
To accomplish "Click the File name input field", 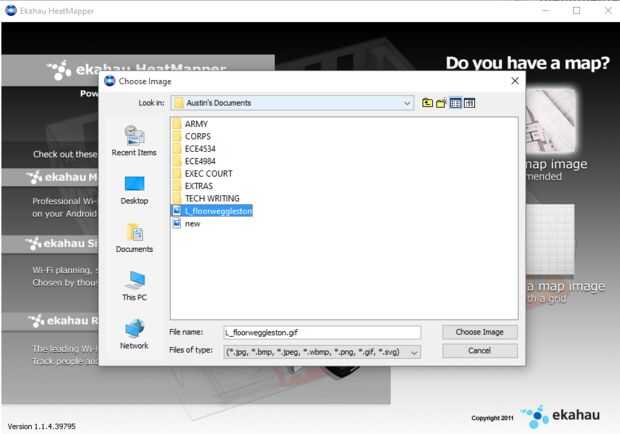I will tap(322, 333).
